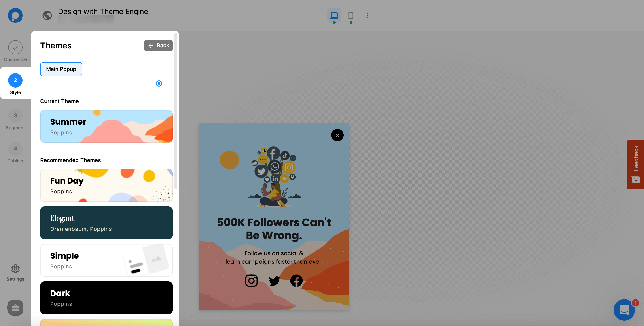Toggle the Summer theme selection

pyautogui.click(x=159, y=84)
